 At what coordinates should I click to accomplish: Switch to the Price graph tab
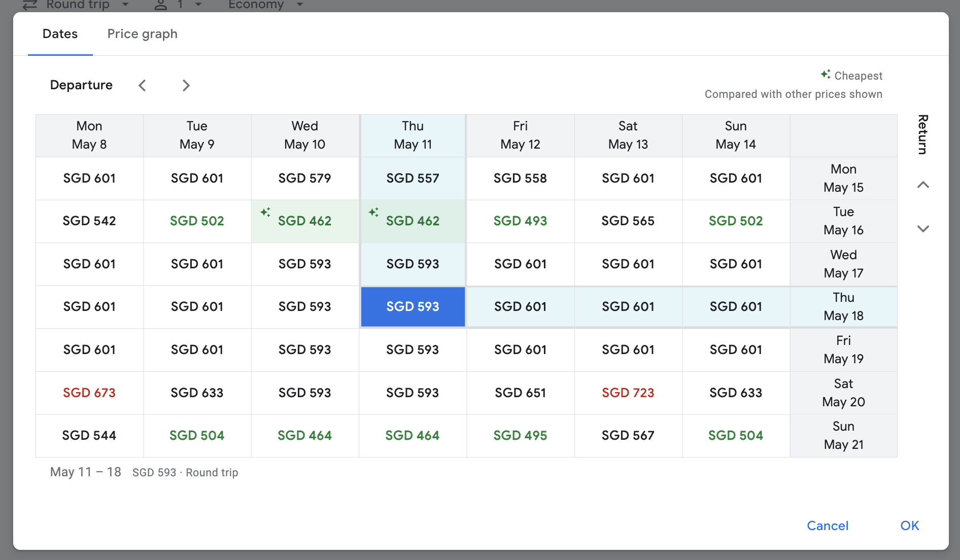[142, 34]
